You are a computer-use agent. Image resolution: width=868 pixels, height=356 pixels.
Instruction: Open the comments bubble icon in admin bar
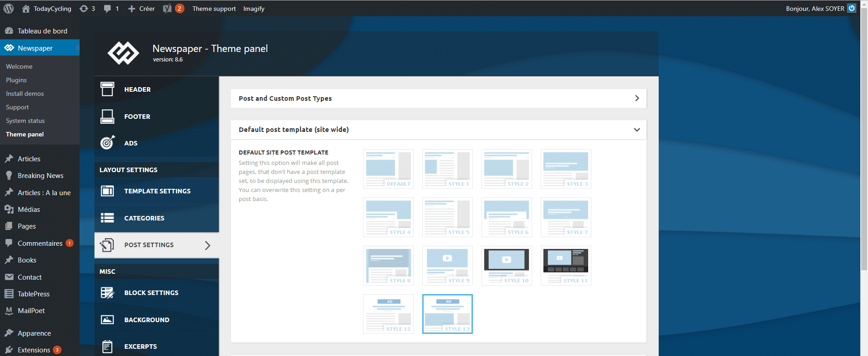coord(107,9)
